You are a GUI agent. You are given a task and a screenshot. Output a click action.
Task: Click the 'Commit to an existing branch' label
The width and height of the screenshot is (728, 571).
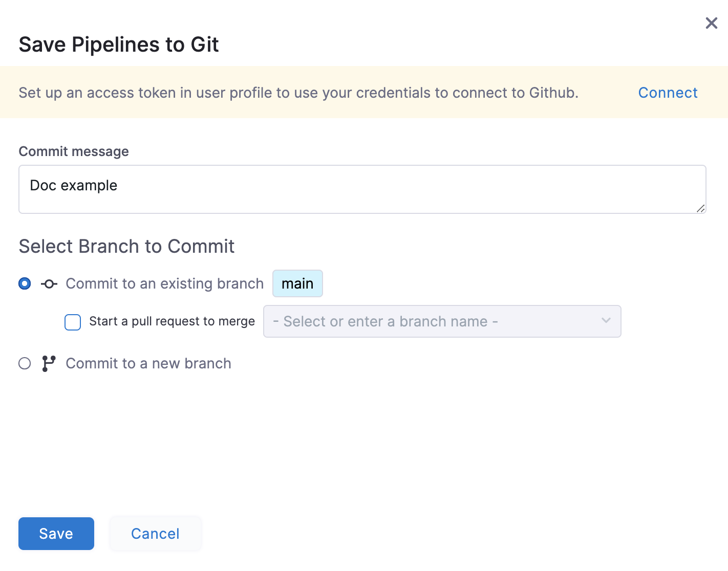164,283
